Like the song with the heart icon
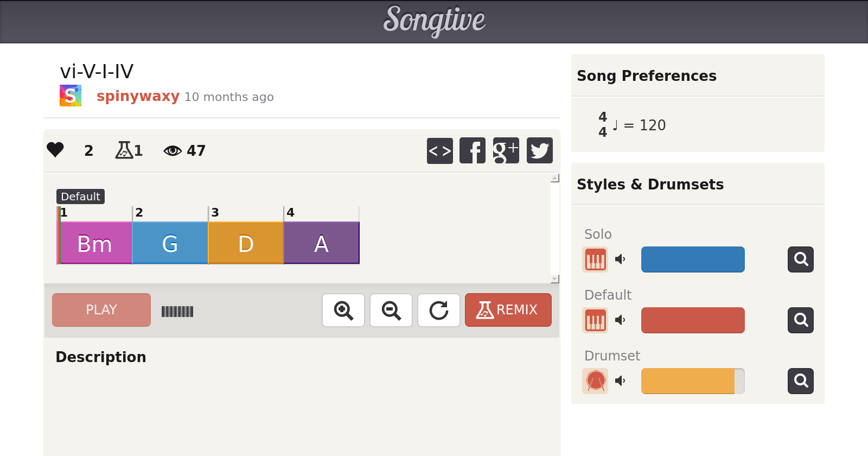 [x=55, y=150]
